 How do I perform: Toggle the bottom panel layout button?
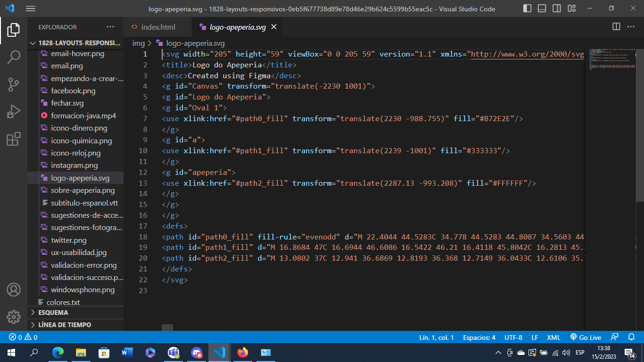point(542,8)
